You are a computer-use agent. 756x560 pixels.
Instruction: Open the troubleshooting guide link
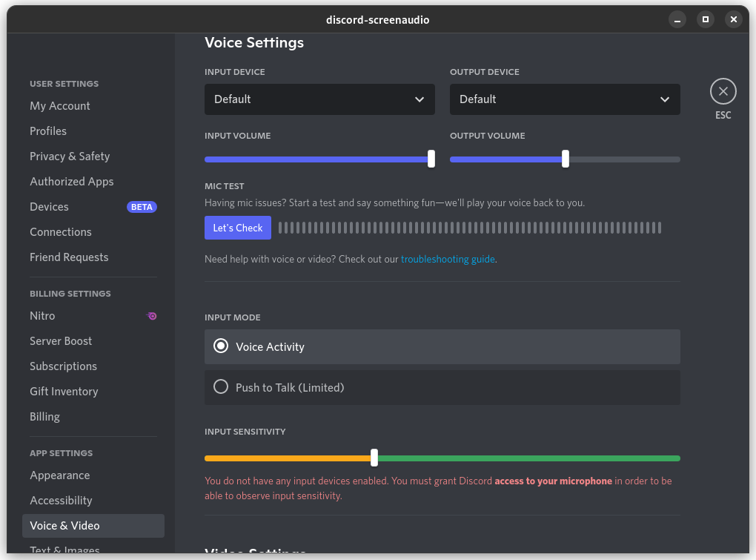tap(448, 259)
